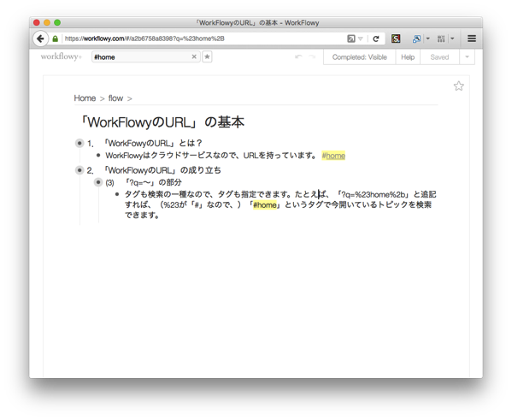Viewport: 512px width, 420px height.
Task: Click the yellow minimize window button
Action: click(x=47, y=22)
